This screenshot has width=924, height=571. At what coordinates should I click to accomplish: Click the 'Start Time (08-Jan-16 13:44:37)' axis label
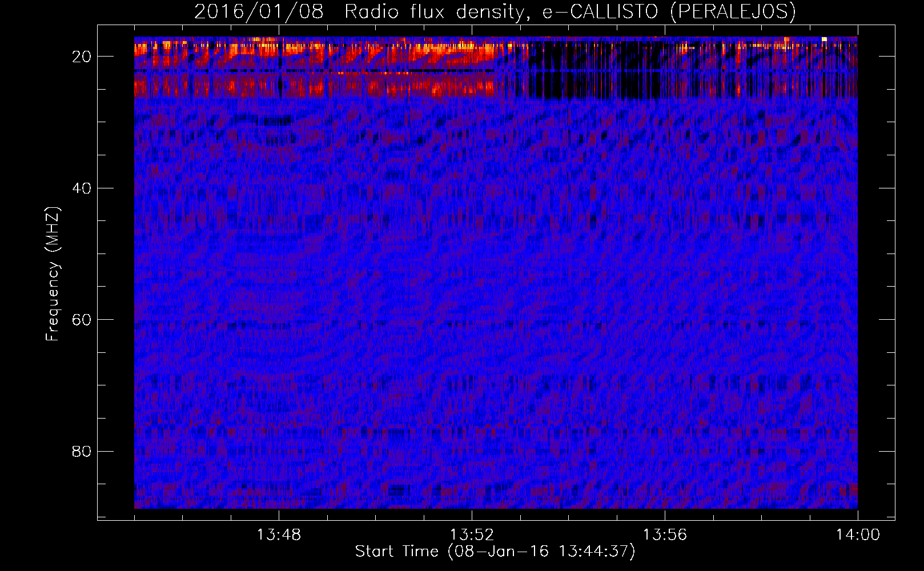[495, 552]
